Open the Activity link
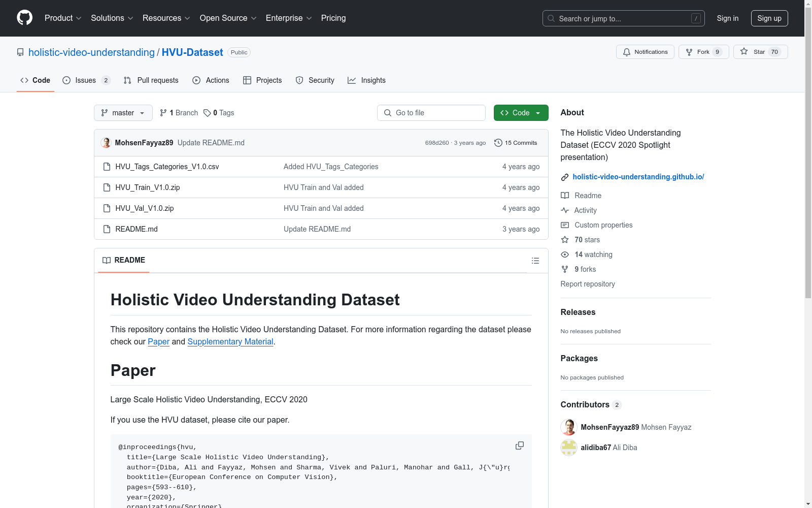The height and width of the screenshot is (508, 812). point(579,210)
